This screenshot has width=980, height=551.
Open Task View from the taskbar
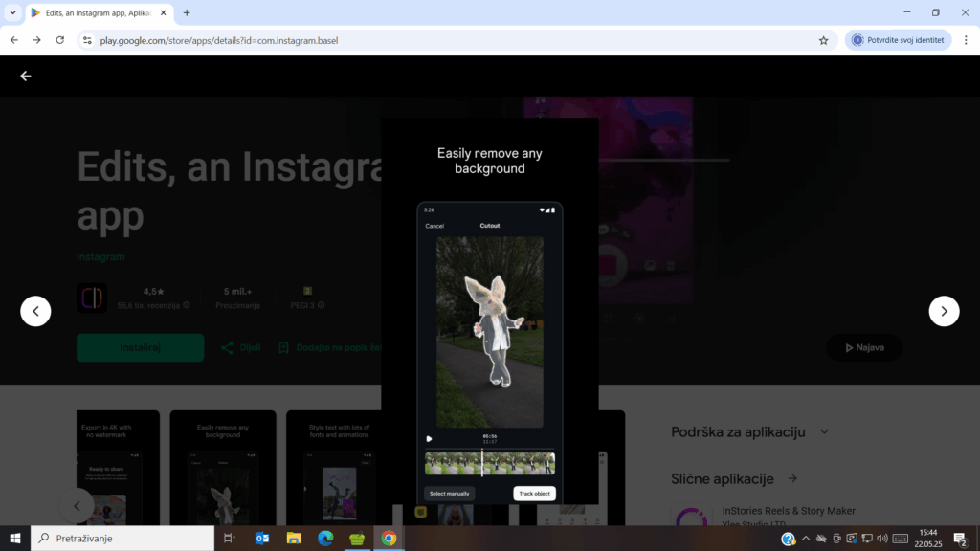[230, 538]
